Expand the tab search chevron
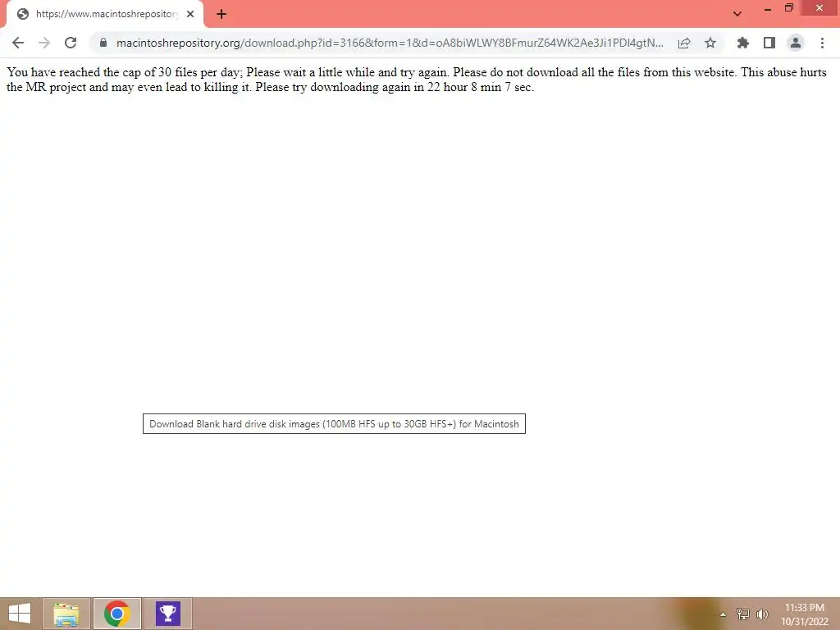Image resolution: width=840 pixels, height=630 pixels. click(737, 14)
